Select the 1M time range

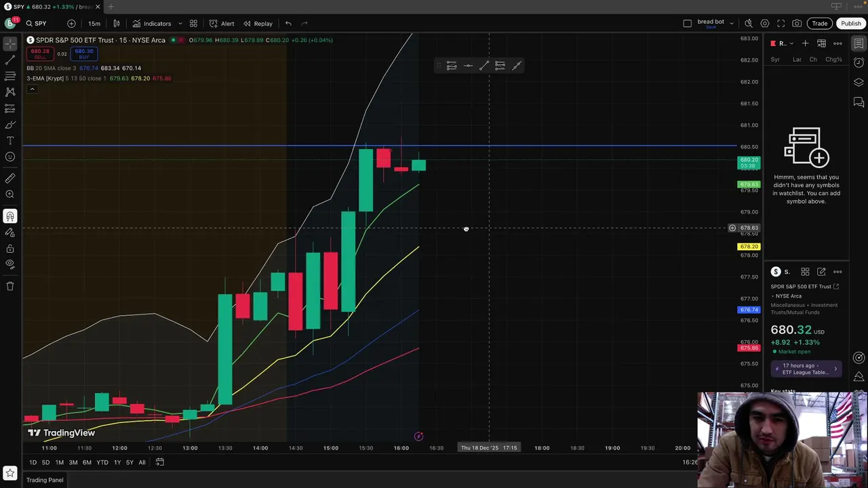(x=59, y=462)
